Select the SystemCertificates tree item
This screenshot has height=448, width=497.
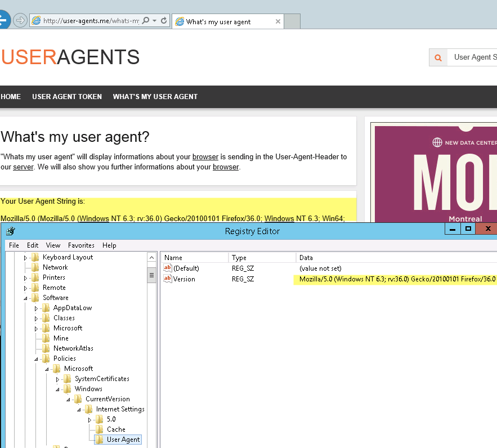point(102,379)
